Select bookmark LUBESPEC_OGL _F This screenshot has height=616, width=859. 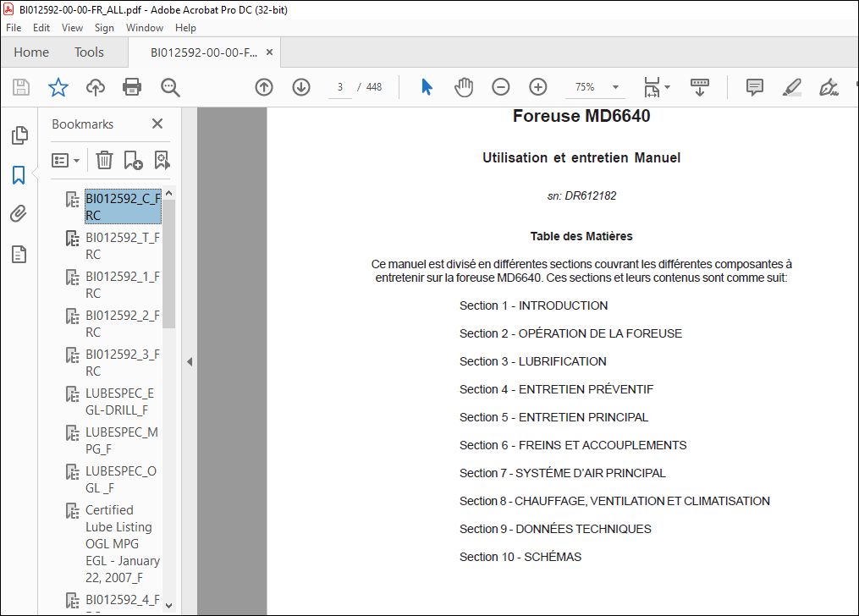pos(121,479)
